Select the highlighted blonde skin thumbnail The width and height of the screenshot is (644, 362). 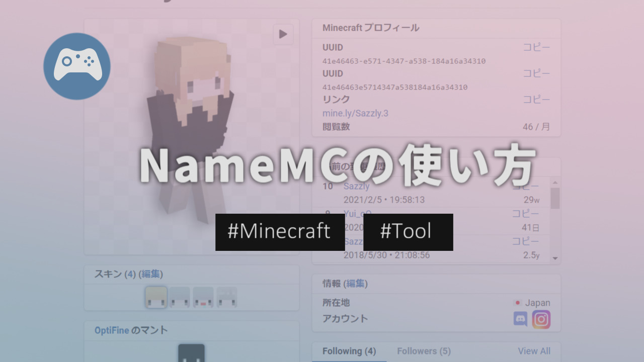(156, 297)
